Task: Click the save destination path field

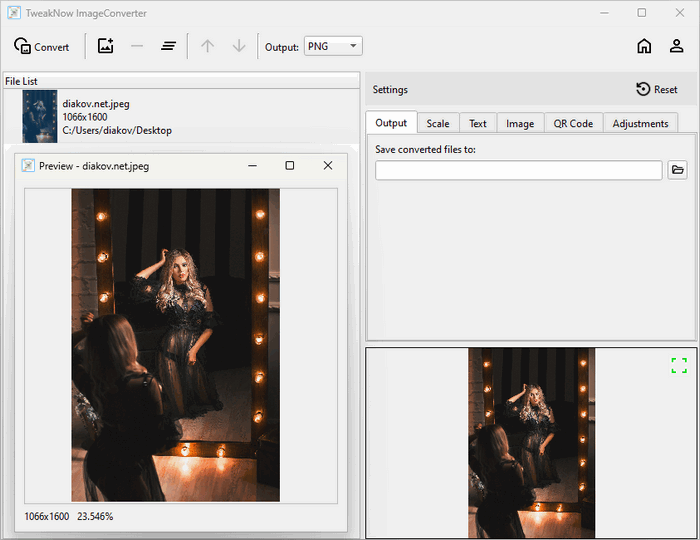Action: 518,170
